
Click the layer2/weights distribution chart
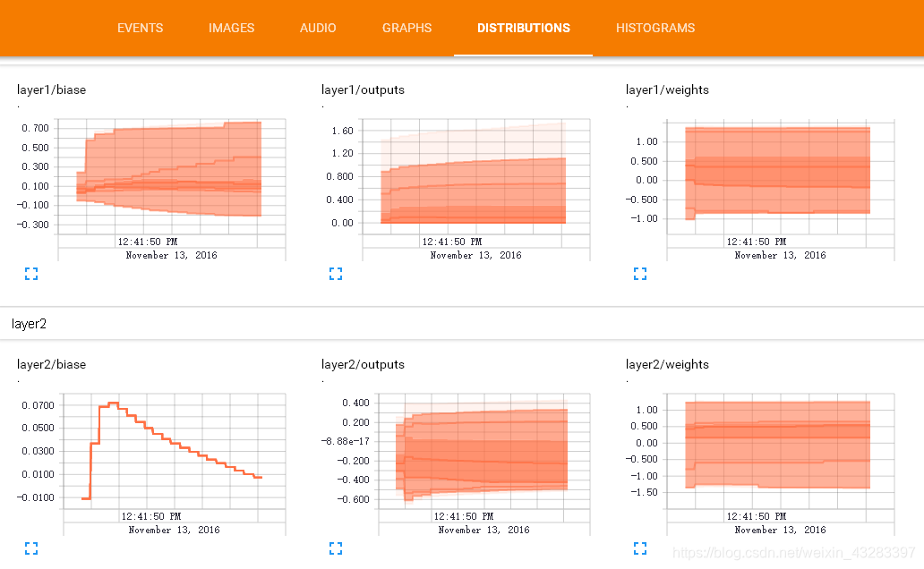tap(780, 451)
